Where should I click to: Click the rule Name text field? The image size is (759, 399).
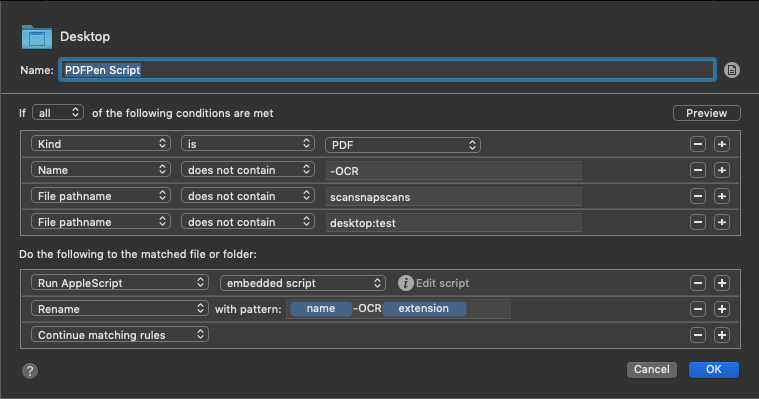click(387, 70)
